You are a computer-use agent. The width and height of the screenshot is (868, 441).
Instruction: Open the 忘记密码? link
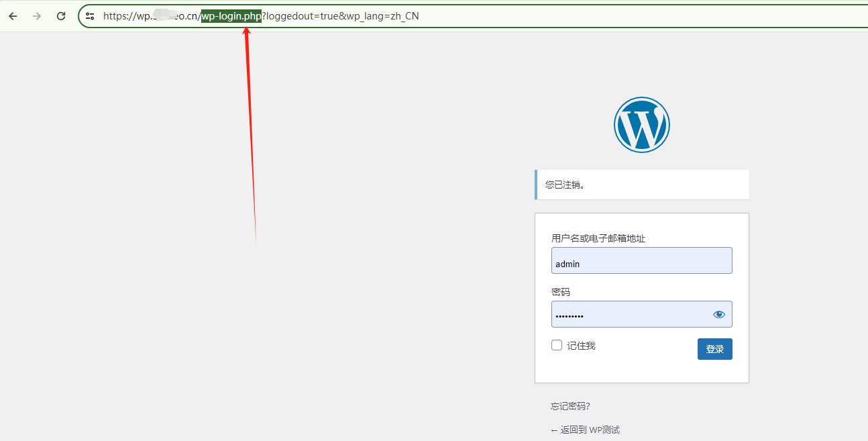[570, 406]
